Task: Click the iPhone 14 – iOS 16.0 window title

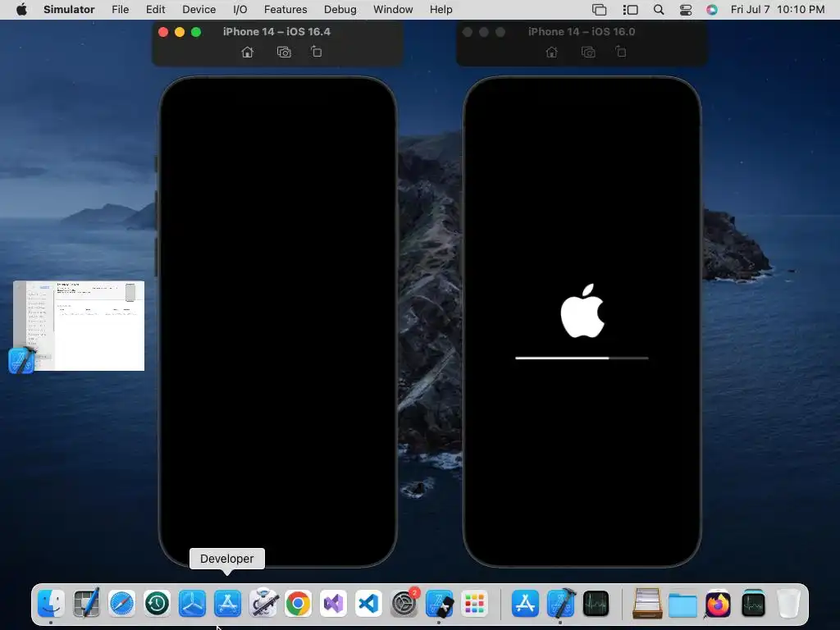Action: (582, 32)
